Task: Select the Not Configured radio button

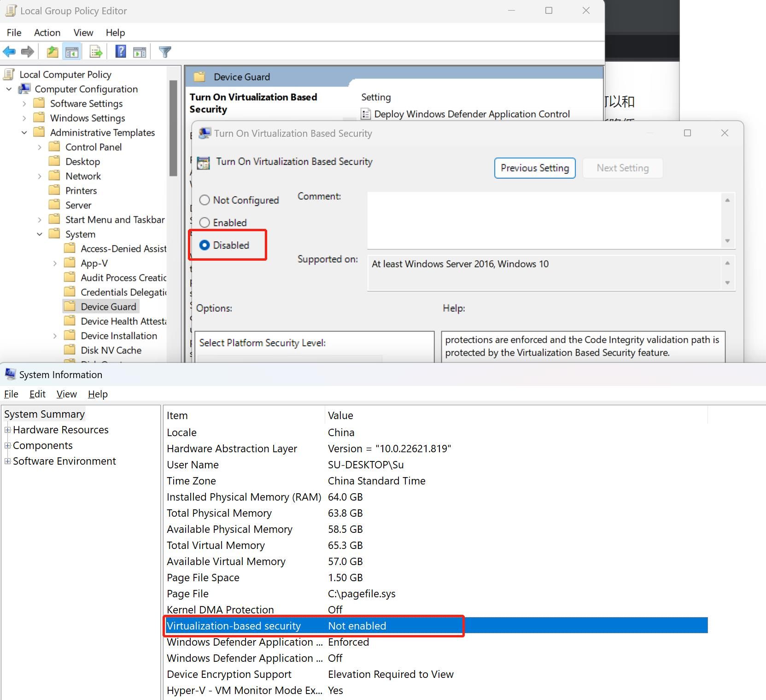Action: click(x=205, y=200)
